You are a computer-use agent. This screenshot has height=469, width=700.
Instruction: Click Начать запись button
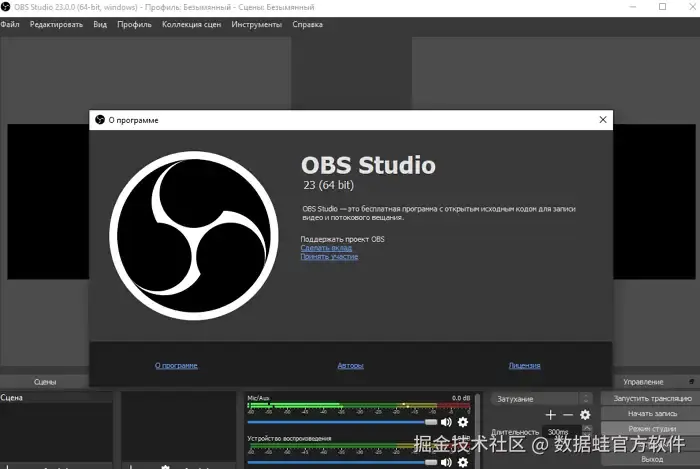tap(652, 414)
